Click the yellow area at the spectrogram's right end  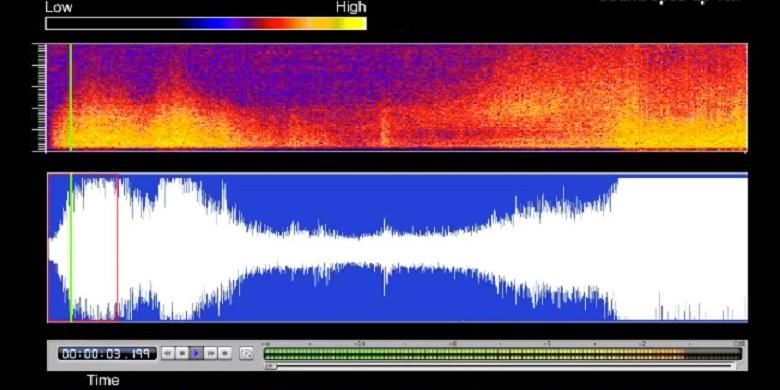682,134
